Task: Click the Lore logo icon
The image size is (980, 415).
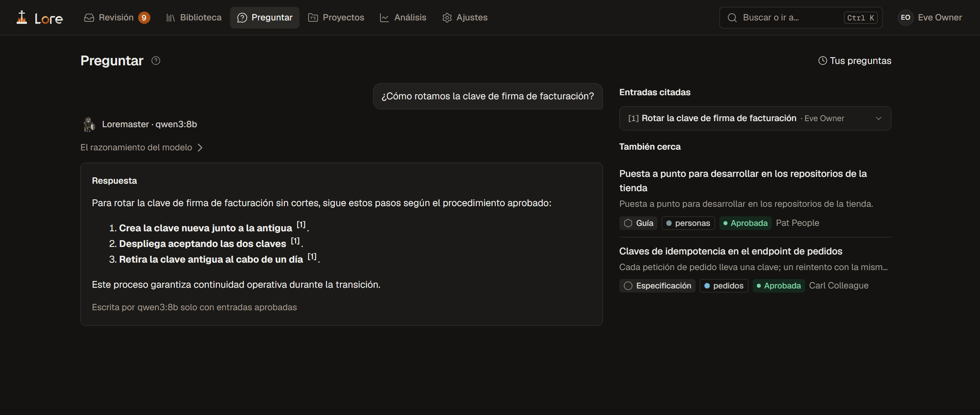Action: pyautogui.click(x=22, y=17)
